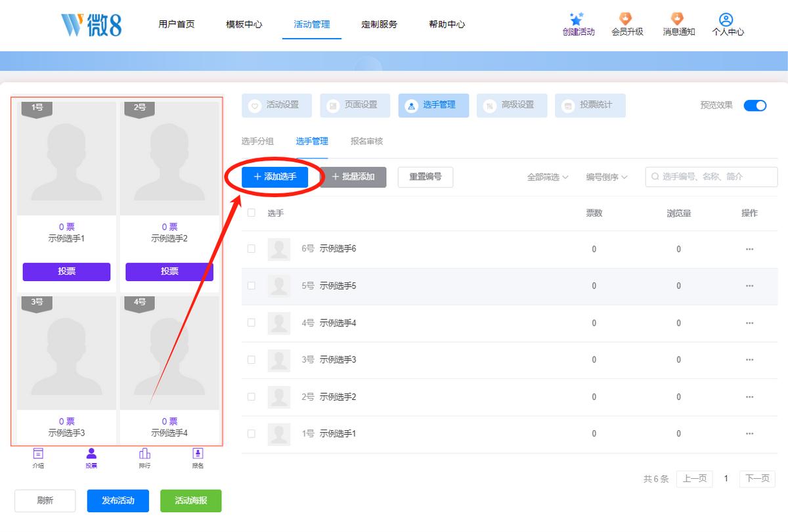Image resolution: width=788 pixels, height=532 pixels.
Task: Open 定制服务 in top navigation
Action: click(380, 24)
